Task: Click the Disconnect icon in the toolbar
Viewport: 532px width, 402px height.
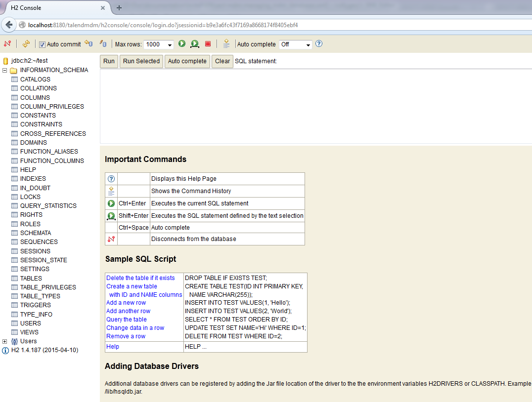Action: [x=7, y=44]
